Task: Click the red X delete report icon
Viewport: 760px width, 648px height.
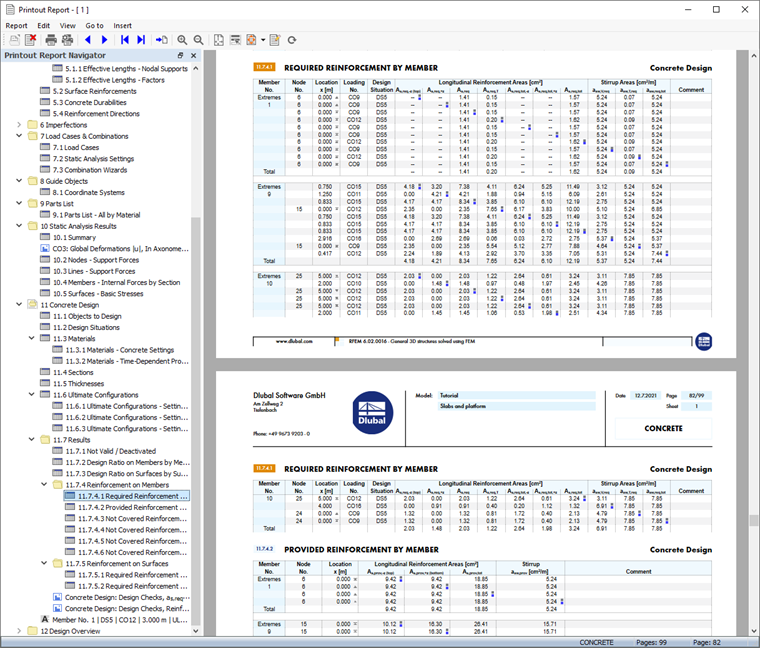Action: pyautogui.click(x=31, y=40)
